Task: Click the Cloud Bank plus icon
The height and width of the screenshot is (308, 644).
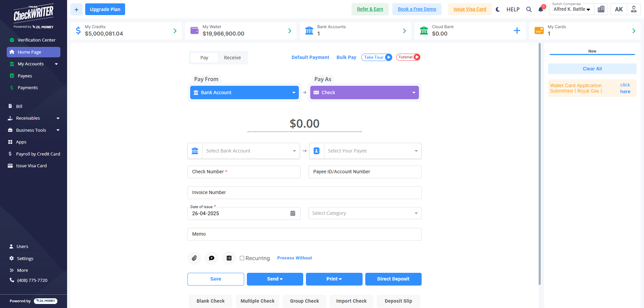Action: [x=517, y=31]
